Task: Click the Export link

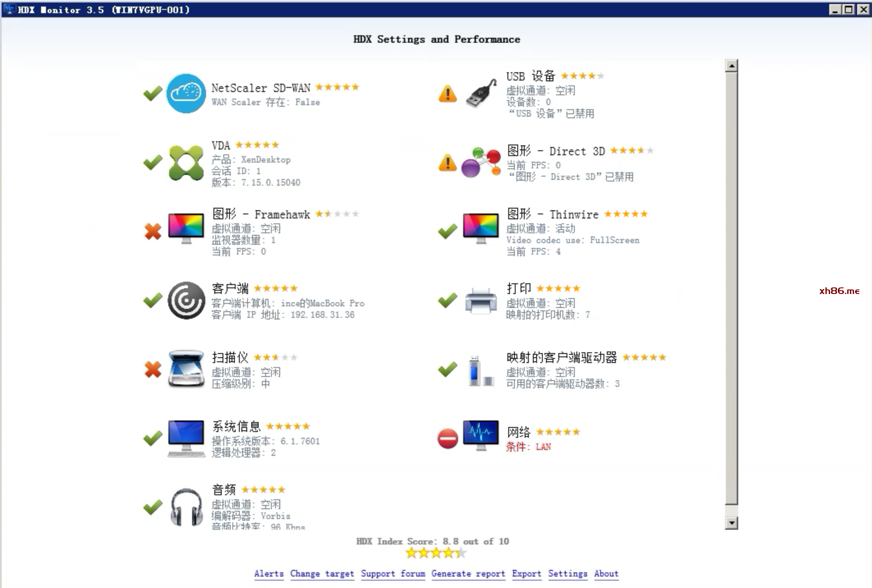Action: click(527, 574)
